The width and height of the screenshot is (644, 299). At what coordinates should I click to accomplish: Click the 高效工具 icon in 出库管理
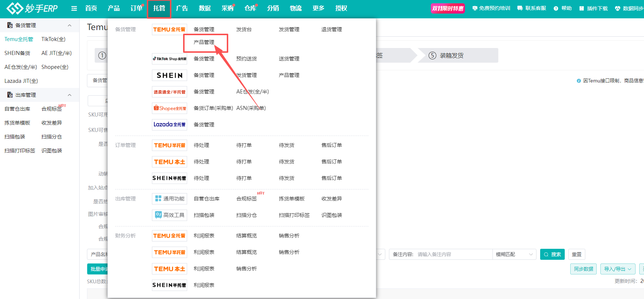pos(169,215)
